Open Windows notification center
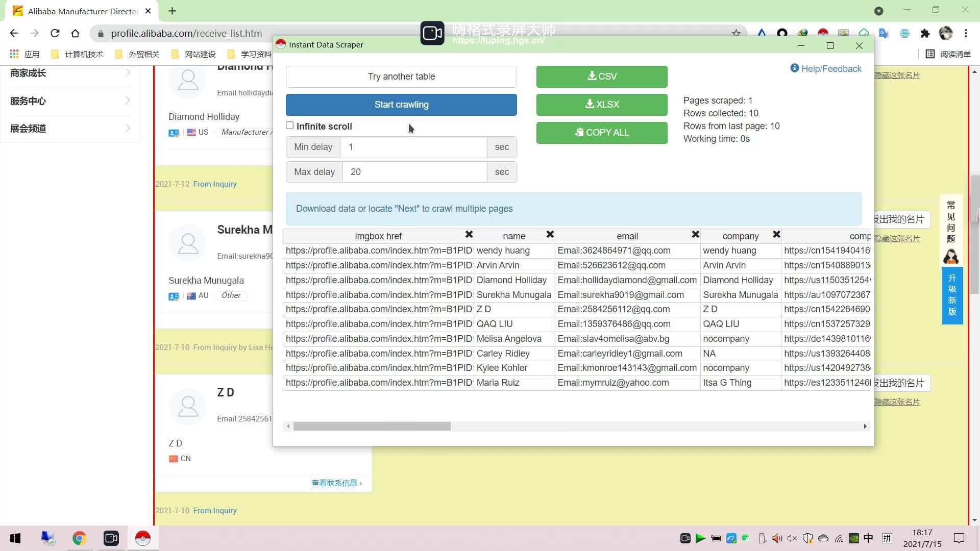The image size is (980, 551). (959, 538)
